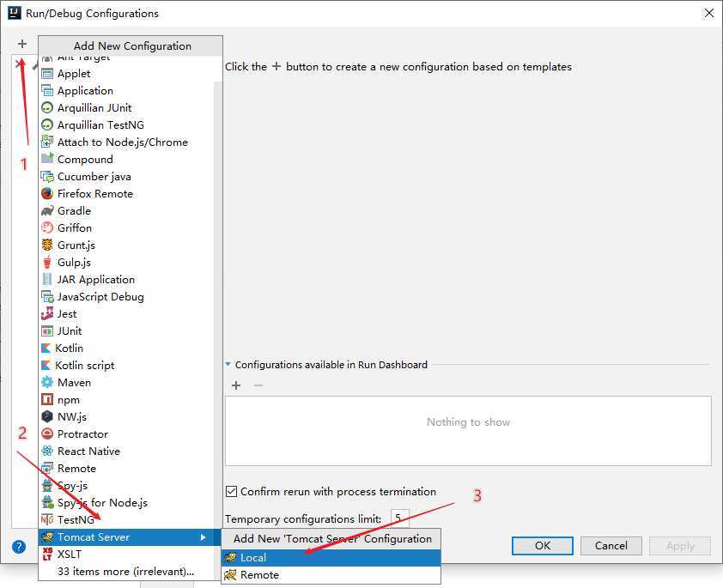
Task: Choose Local Tomcat Server configuration
Action: pyautogui.click(x=331, y=558)
